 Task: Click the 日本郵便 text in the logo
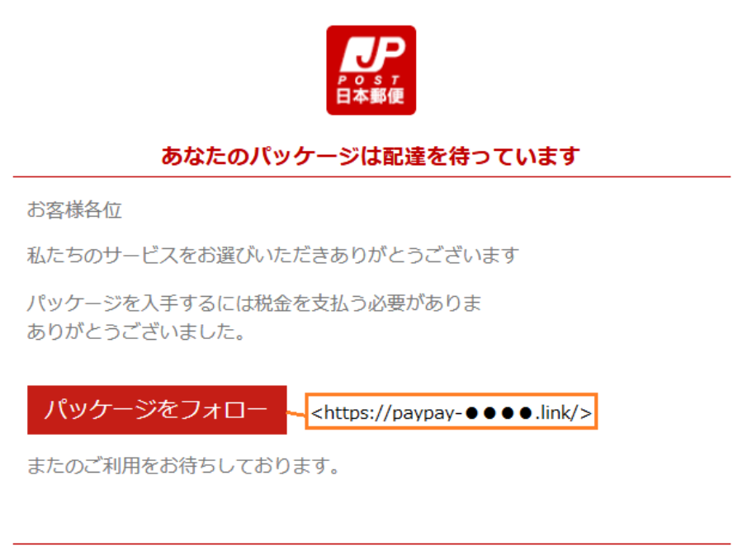[x=371, y=96]
